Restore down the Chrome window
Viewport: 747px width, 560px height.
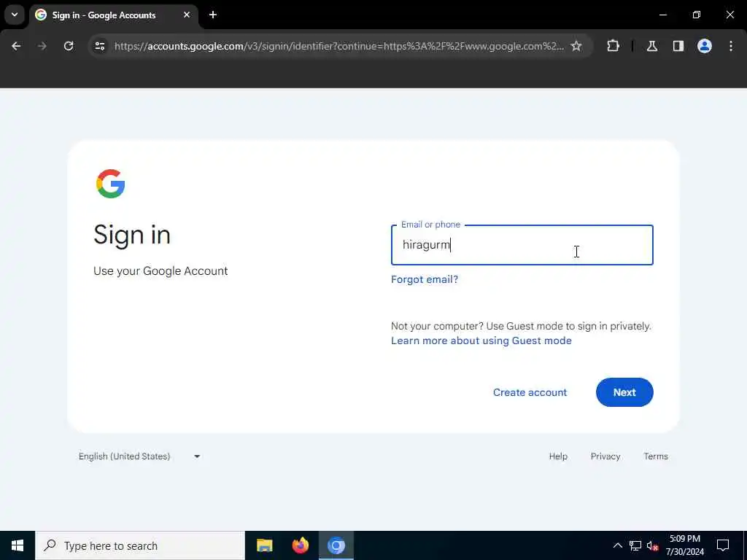pos(697,15)
